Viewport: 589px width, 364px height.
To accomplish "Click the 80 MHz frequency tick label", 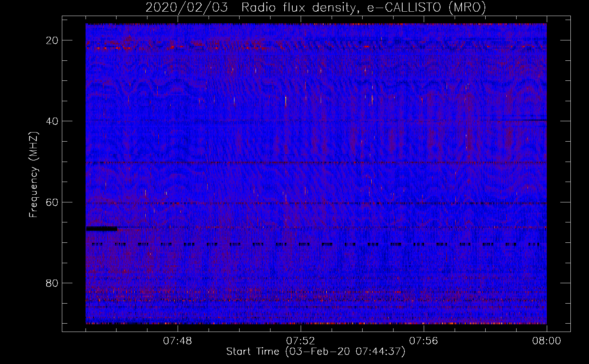I will click(52, 283).
